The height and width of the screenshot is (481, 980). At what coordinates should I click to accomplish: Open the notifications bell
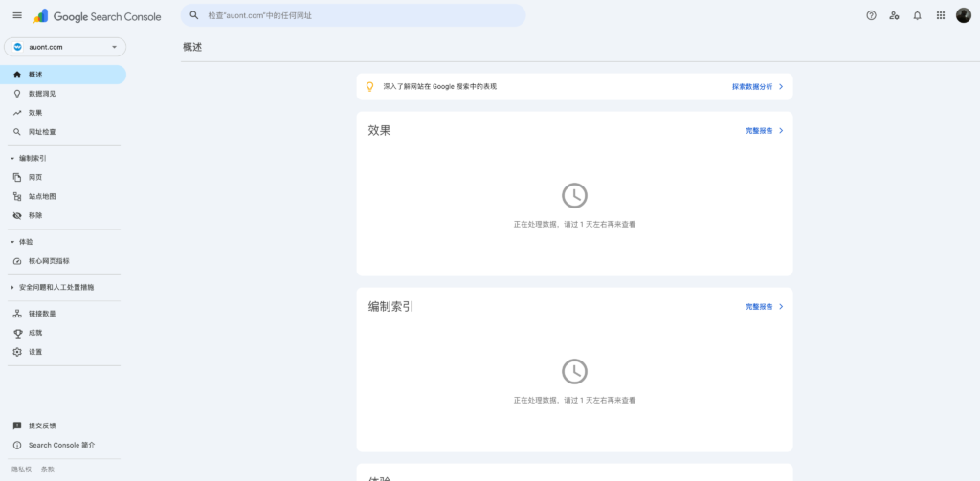(x=917, y=15)
